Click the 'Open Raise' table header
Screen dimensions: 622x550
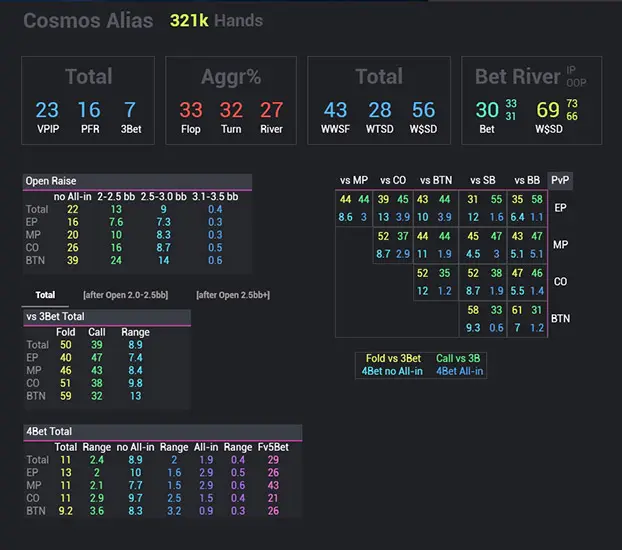point(52,181)
